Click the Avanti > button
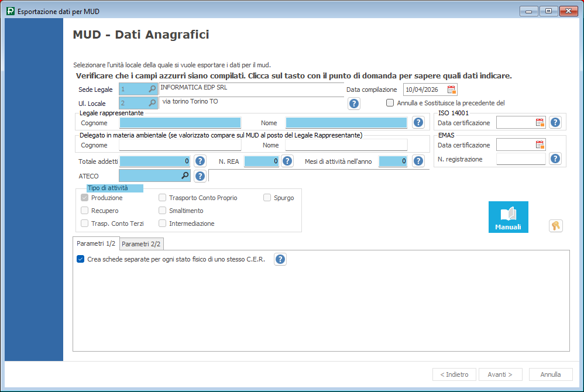The width and height of the screenshot is (584, 392). 500,374
